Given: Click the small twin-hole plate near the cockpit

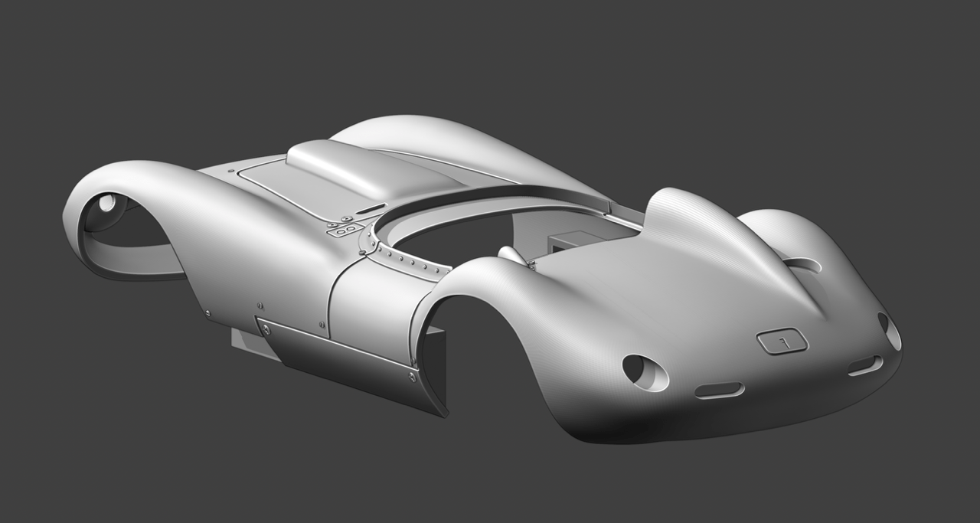Looking at the screenshot, I should coord(342,229).
